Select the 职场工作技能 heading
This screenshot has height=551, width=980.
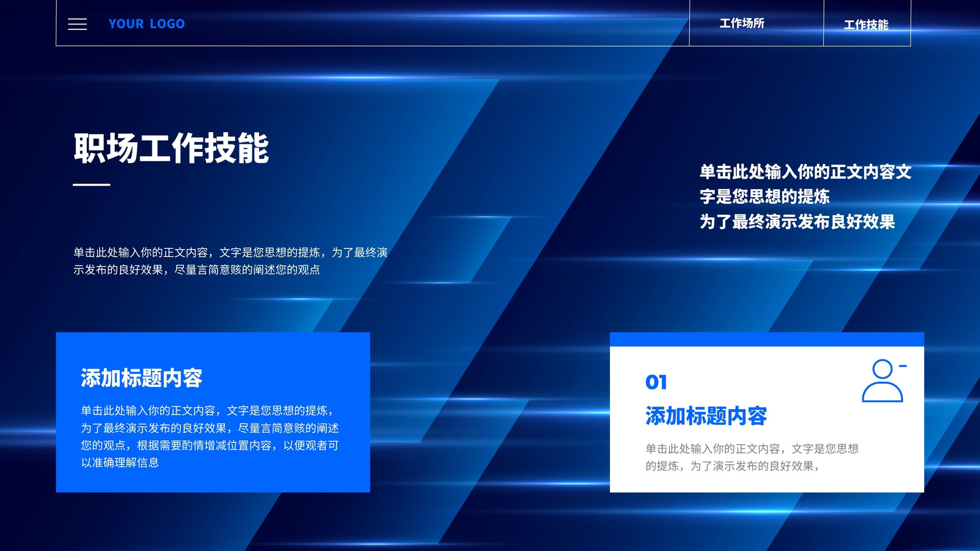click(x=171, y=148)
